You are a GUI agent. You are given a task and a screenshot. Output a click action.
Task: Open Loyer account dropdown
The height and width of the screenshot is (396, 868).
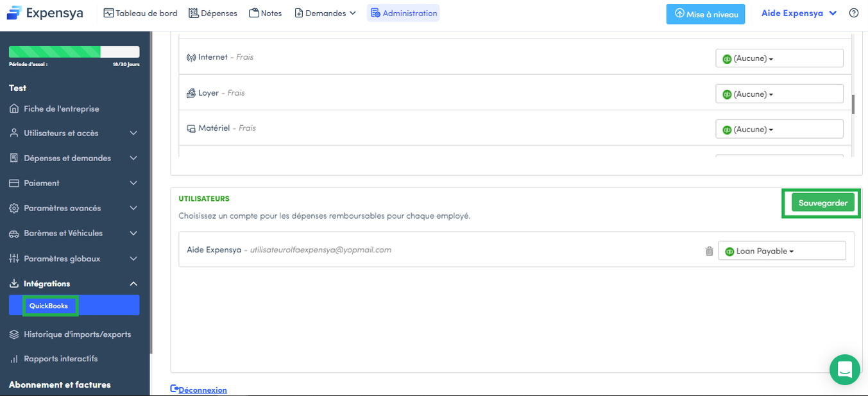click(x=779, y=94)
